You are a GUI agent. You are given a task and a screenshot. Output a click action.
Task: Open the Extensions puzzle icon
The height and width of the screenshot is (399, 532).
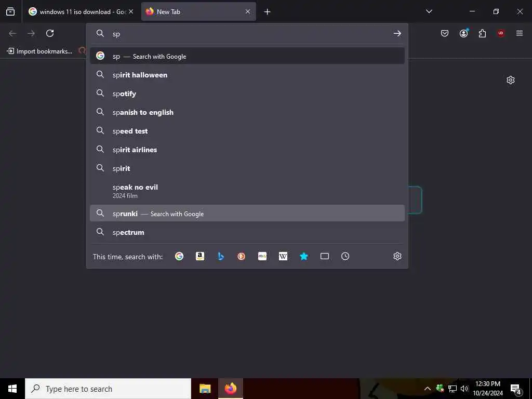(482, 33)
